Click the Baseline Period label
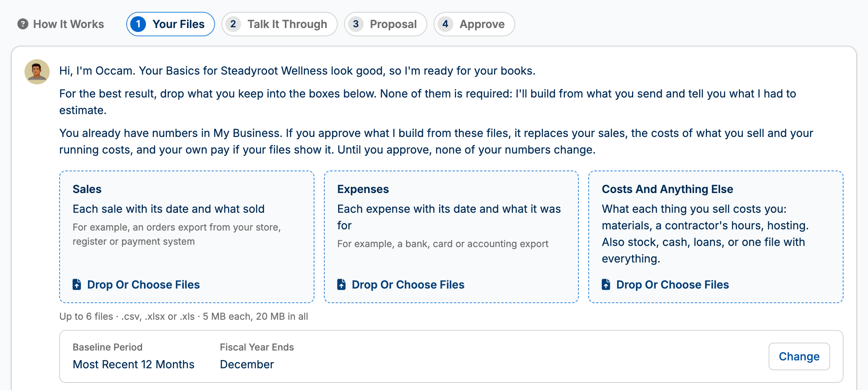868x390 pixels. pos(107,347)
